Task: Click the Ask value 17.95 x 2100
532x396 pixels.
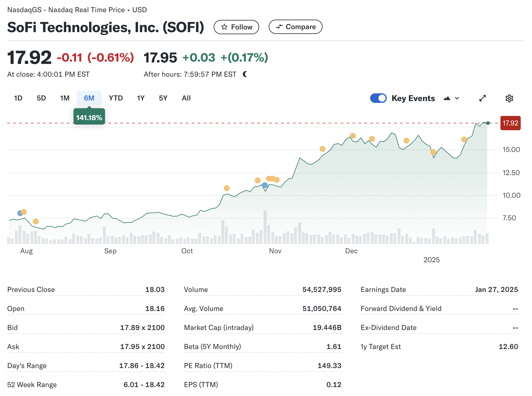Action: point(142,347)
